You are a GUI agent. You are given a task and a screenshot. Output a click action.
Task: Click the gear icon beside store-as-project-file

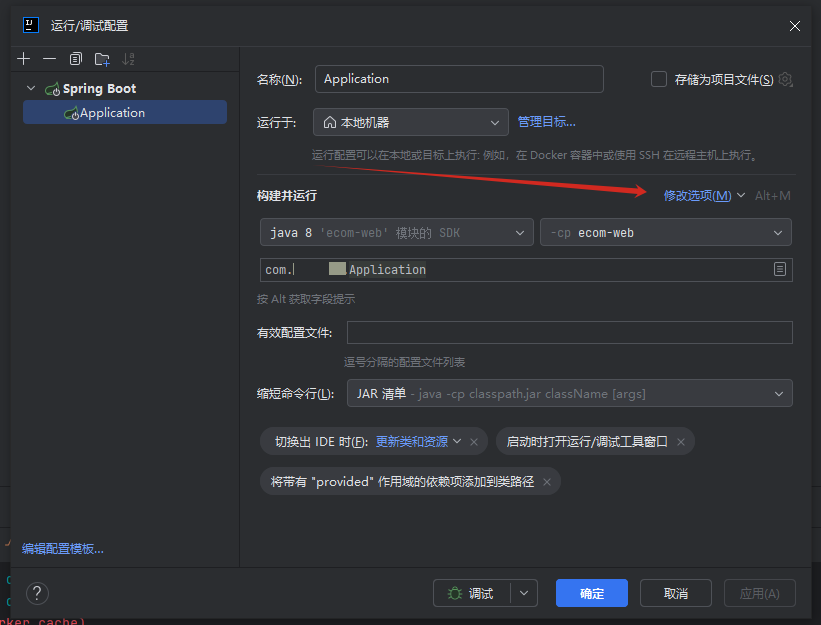click(x=786, y=80)
